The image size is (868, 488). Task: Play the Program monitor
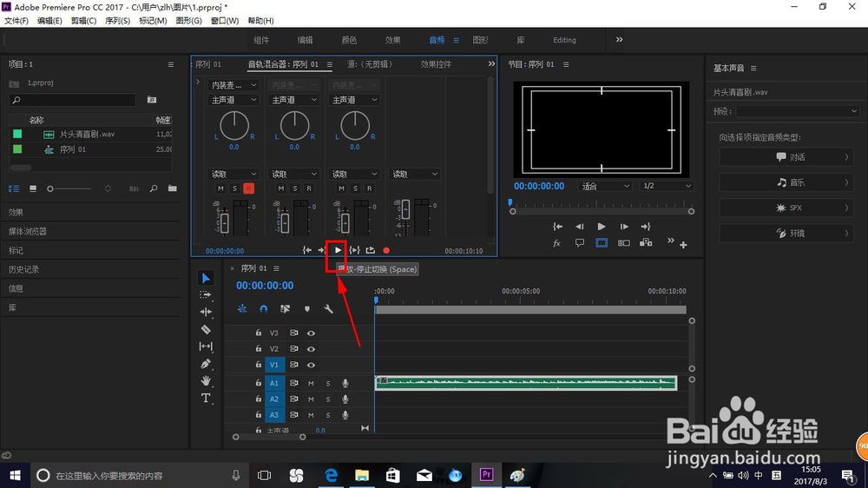pos(602,226)
